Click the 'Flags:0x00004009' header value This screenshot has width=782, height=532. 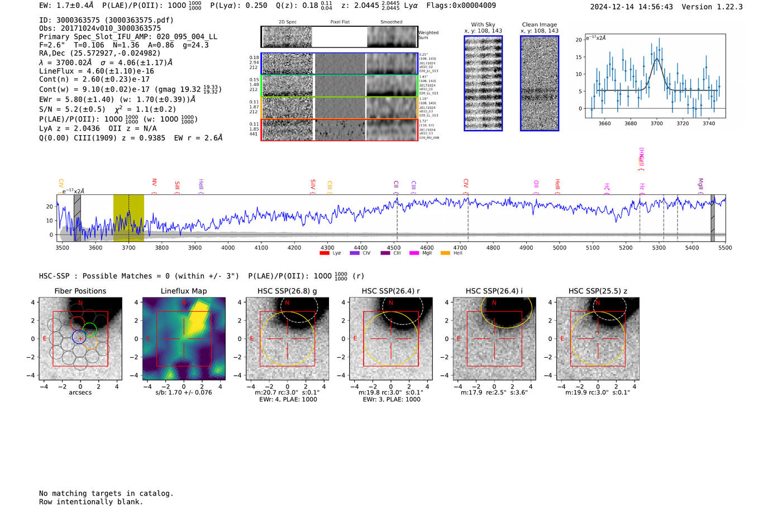(461, 6)
